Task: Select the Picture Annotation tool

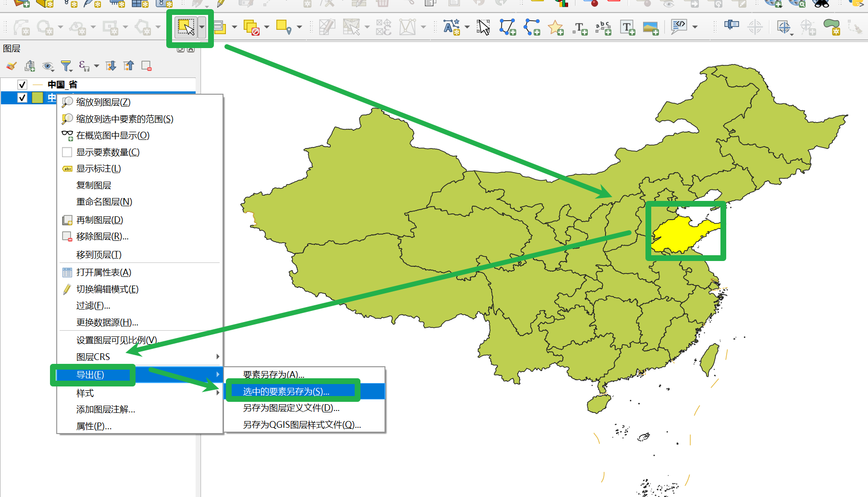Action: pyautogui.click(x=651, y=28)
